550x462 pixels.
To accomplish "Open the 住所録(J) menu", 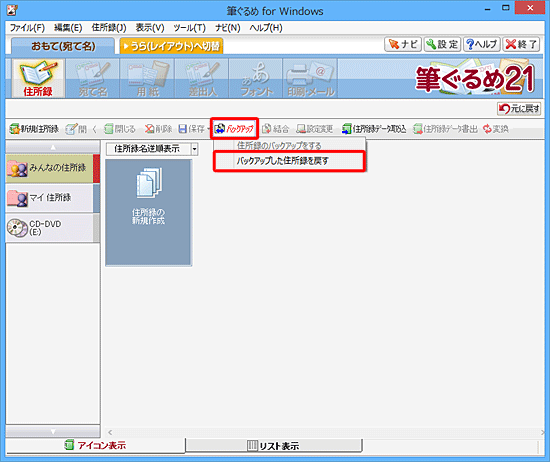I will (109, 28).
